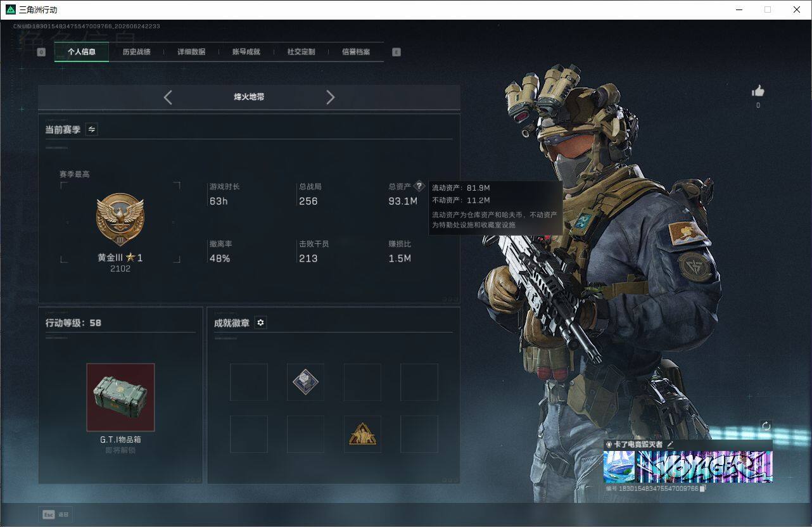Image resolution: width=812 pixels, height=527 pixels.
Task: Click the 行动等级：58 heading
Action: [73, 322]
